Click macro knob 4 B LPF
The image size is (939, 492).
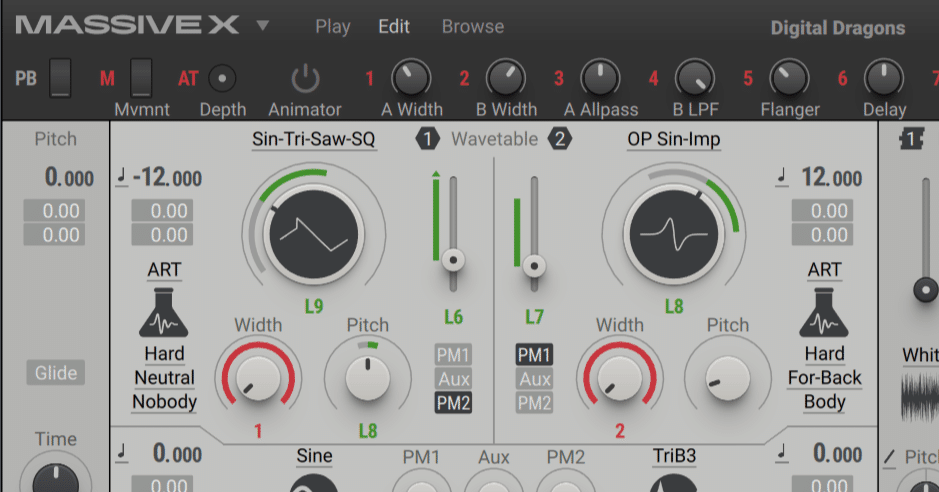point(695,78)
